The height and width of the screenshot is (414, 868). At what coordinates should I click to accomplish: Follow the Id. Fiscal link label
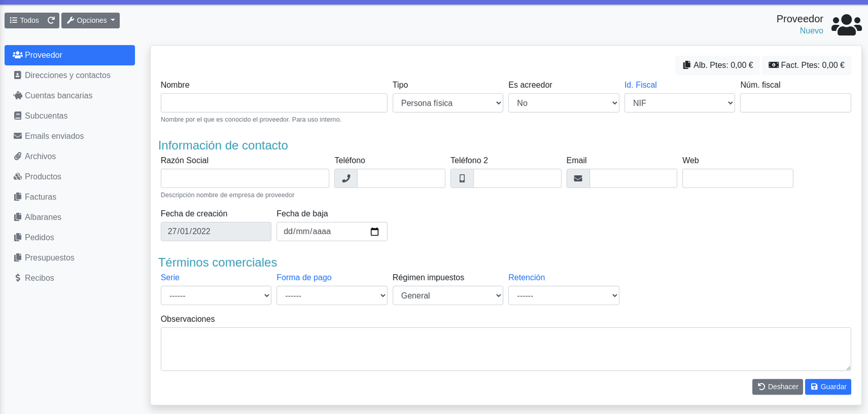(640, 85)
